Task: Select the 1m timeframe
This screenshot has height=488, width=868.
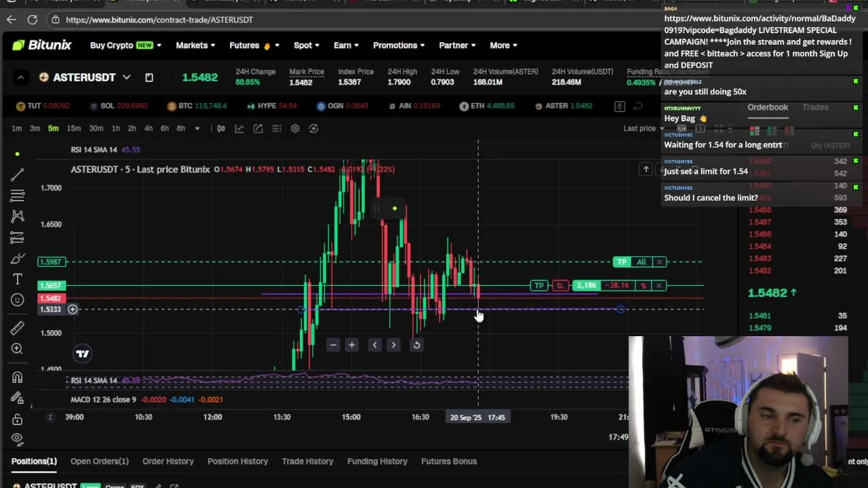Action: tap(16, 128)
